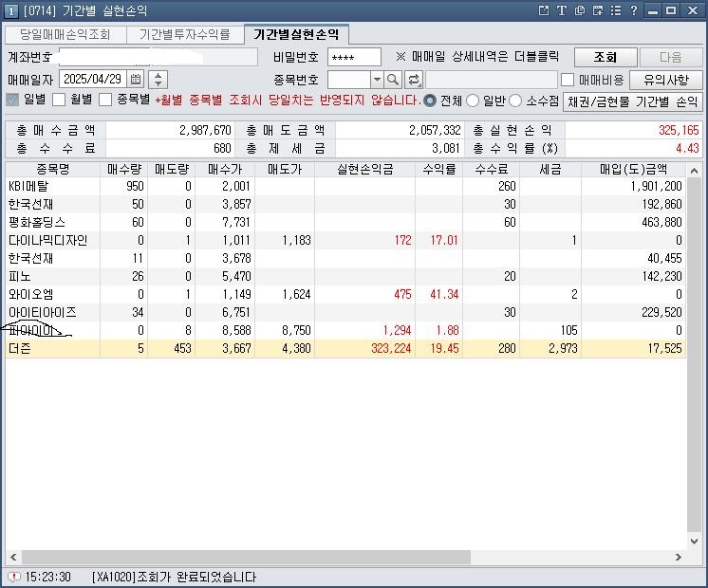The width and height of the screenshot is (708, 588).
Task: Select the 평화홀딩스 row
Action: click(345, 222)
